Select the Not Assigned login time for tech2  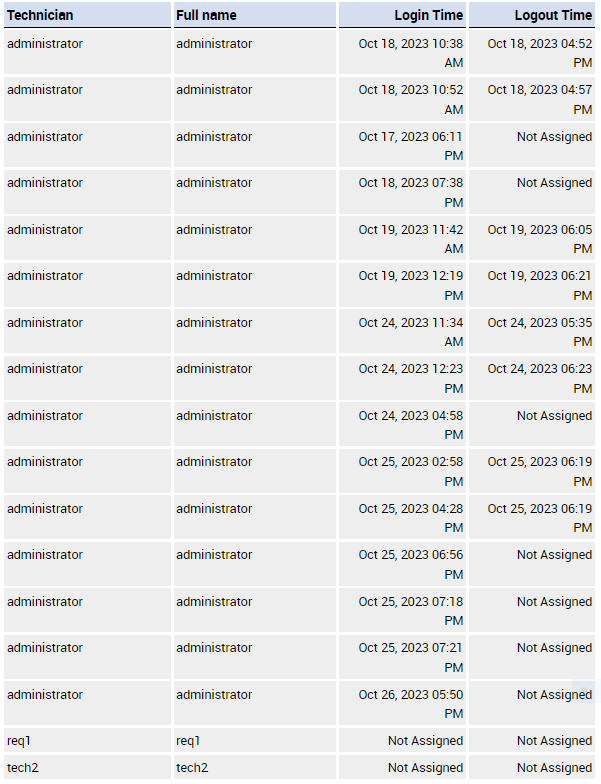coord(425,768)
